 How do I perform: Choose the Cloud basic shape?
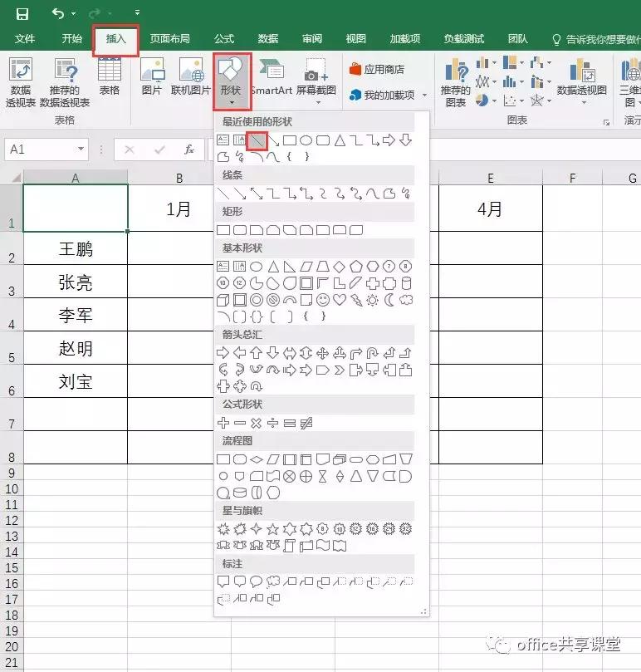(406, 300)
